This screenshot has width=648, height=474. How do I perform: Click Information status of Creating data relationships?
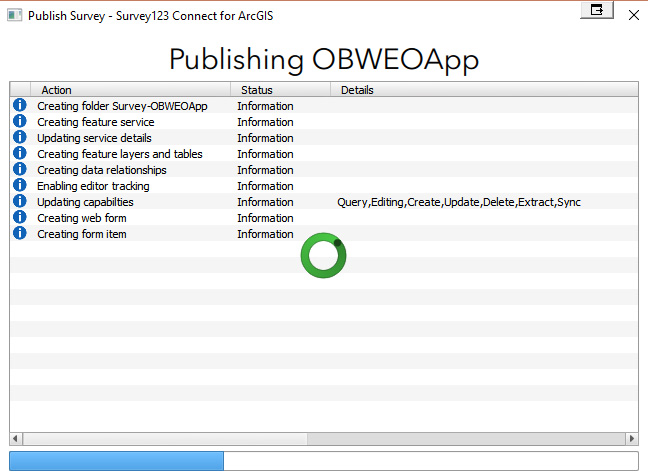tap(265, 170)
